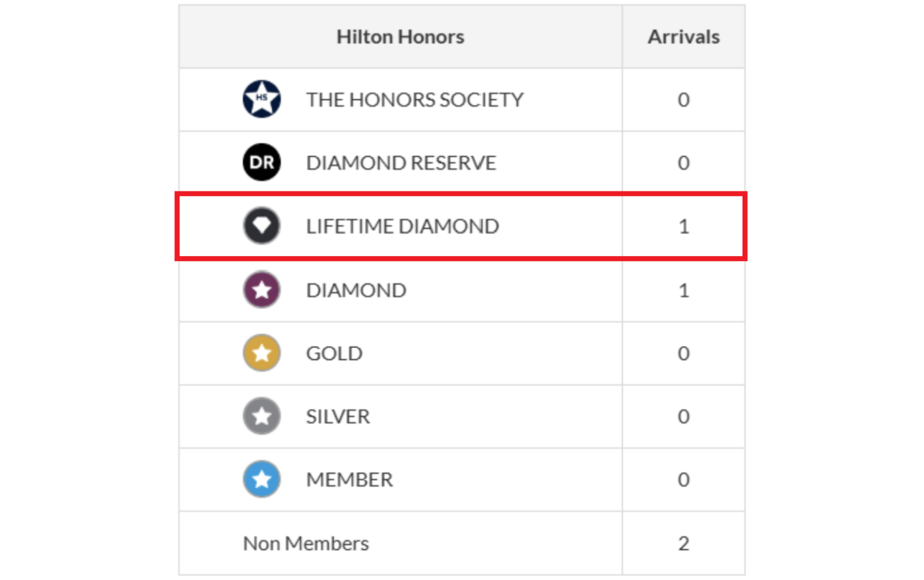The width and height of the screenshot is (924, 580).
Task: Click the Arrivals column header
Action: pos(683,37)
